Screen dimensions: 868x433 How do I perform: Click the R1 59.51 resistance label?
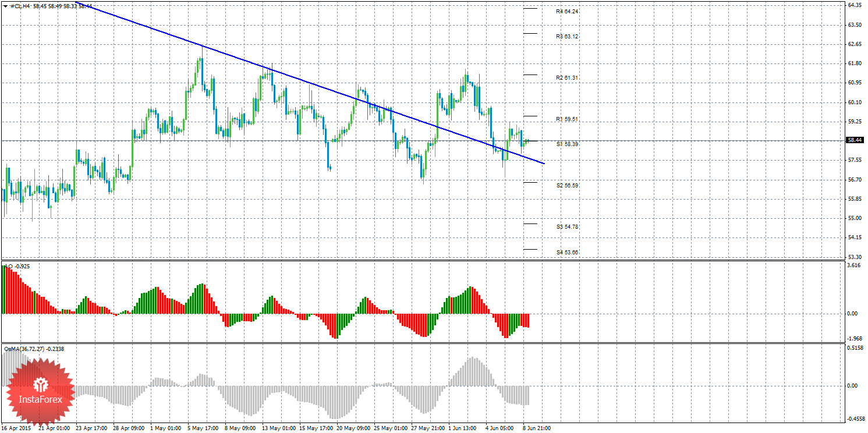point(567,119)
